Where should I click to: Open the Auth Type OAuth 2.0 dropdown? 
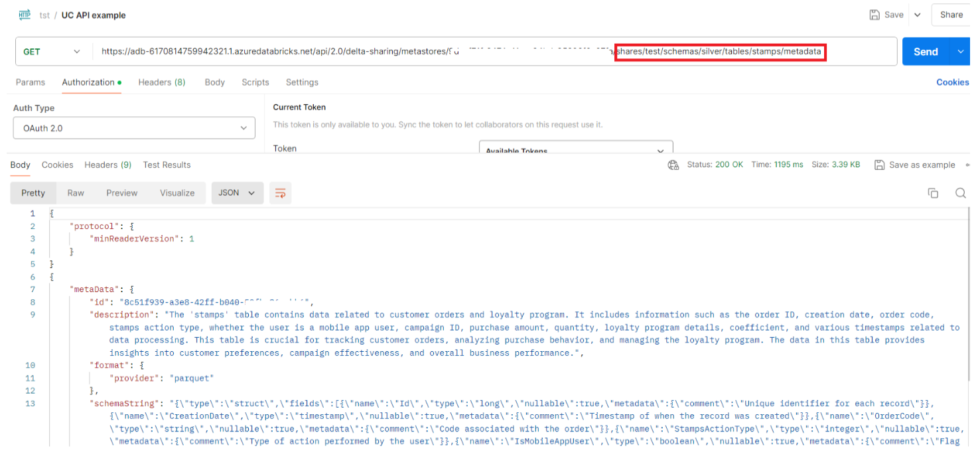point(134,128)
